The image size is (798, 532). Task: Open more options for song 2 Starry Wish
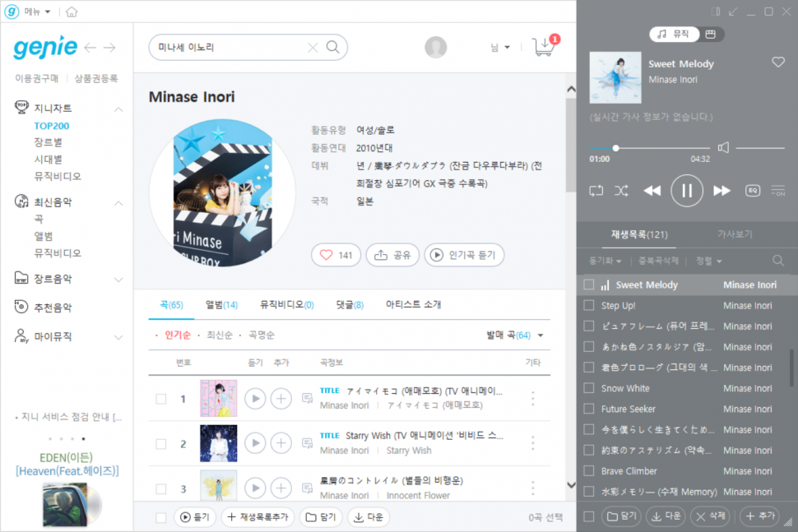[533, 443]
